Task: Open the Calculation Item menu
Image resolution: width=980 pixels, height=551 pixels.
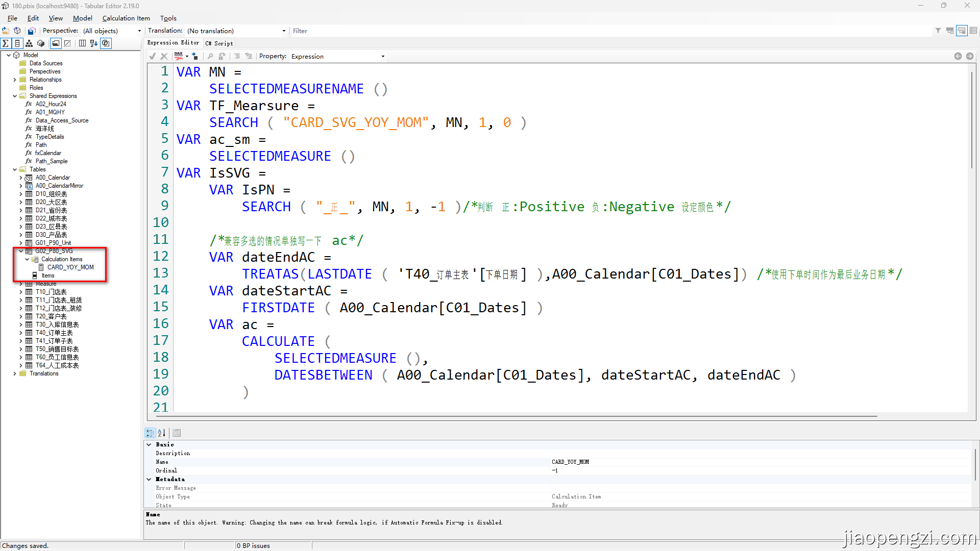Action: (126, 18)
